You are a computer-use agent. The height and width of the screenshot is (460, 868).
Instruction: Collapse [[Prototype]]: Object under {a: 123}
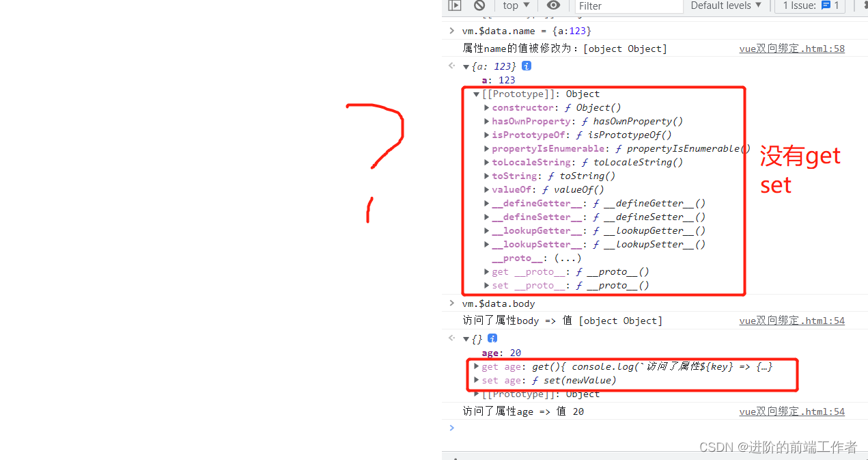coord(477,94)
